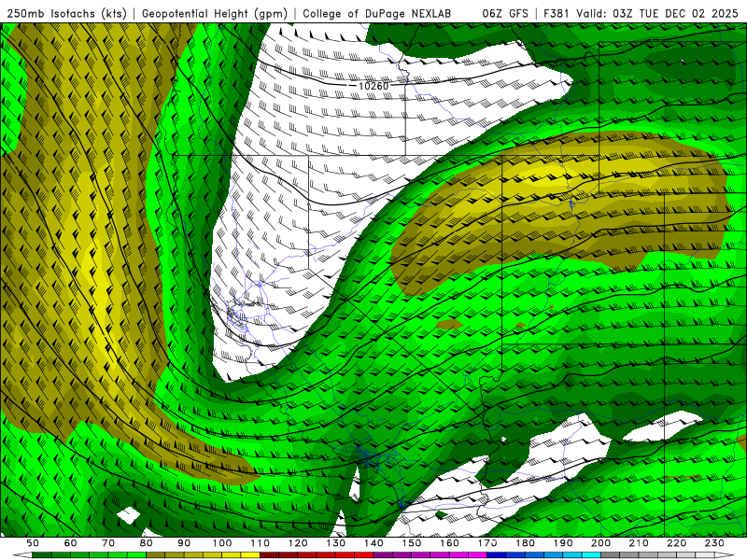Click the 110 label on color scale
Image resolution: width=747 pixels, height=560 pixels.
(x=260, y=543)
